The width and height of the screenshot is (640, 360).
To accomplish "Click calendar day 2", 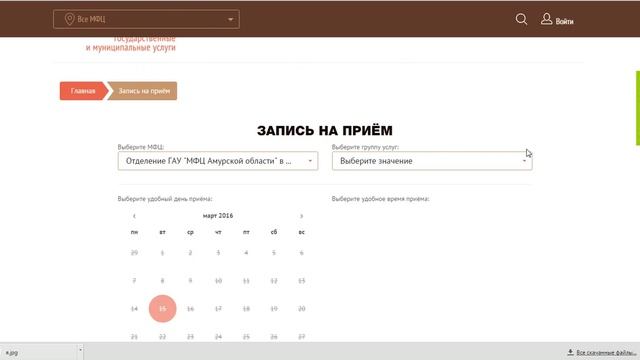I will click(190, 253).
